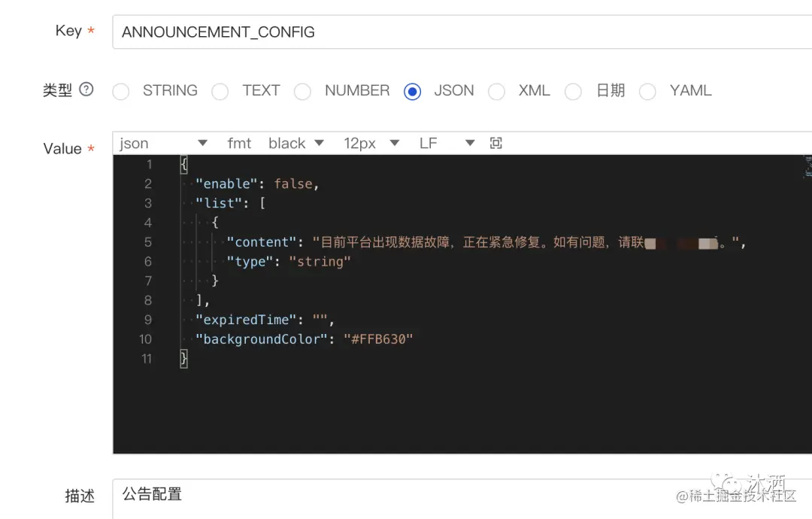This screenshot has width=812, height=519.
Task: Click the closing brace on line 11
Action: tap(183, 359)
